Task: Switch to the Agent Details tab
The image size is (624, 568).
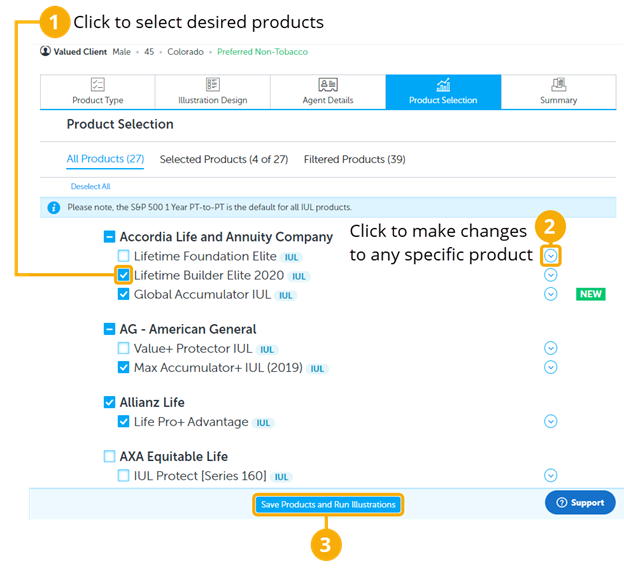Action: 328,92
